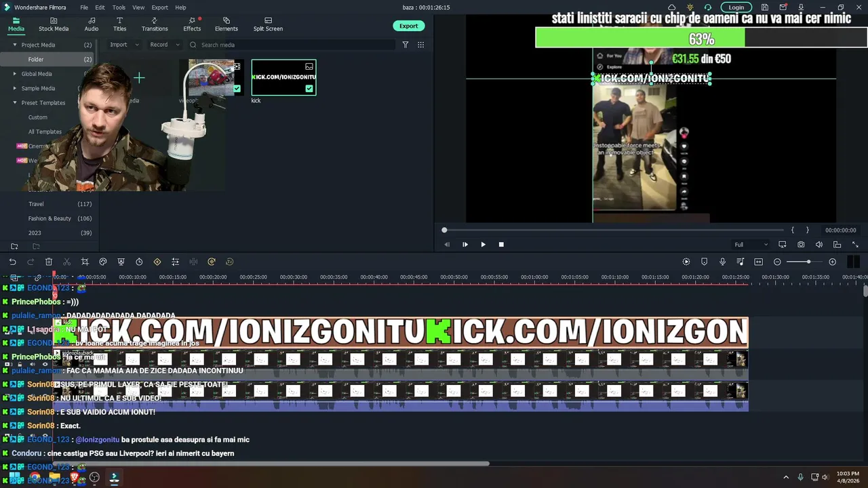Image resolution: width=868 pixels, height=488 pixels.
Task: Zoom to fit timeline icon
Action: 758,262
